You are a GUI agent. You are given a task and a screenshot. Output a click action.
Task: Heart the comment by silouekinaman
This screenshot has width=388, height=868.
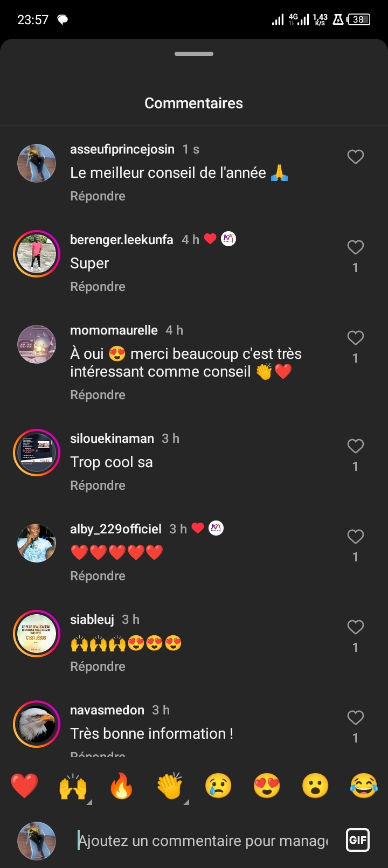point(355,446)
